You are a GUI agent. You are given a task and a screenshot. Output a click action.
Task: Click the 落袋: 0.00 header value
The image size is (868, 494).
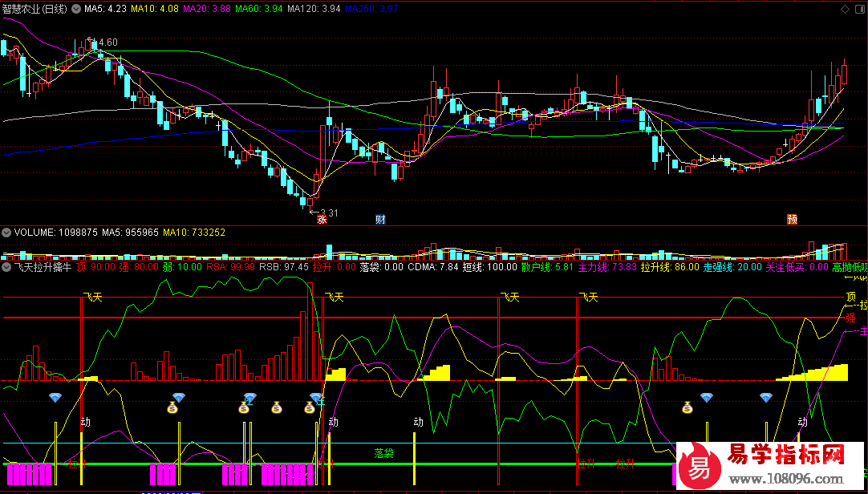[382, 268]
